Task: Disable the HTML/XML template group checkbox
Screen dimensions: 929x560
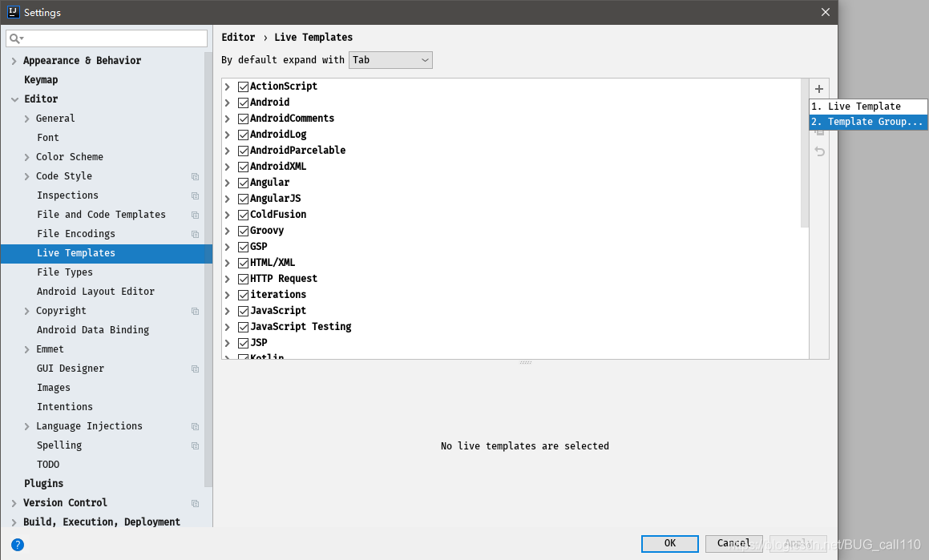Action: tap(243, 262)
